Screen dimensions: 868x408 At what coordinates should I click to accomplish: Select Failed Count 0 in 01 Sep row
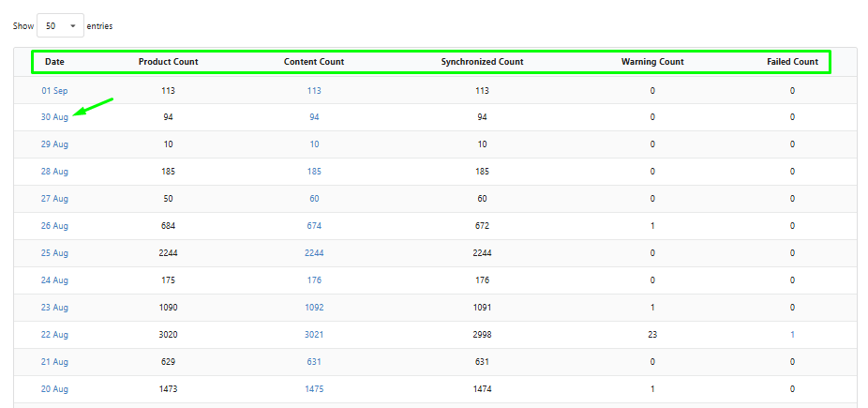793,91
